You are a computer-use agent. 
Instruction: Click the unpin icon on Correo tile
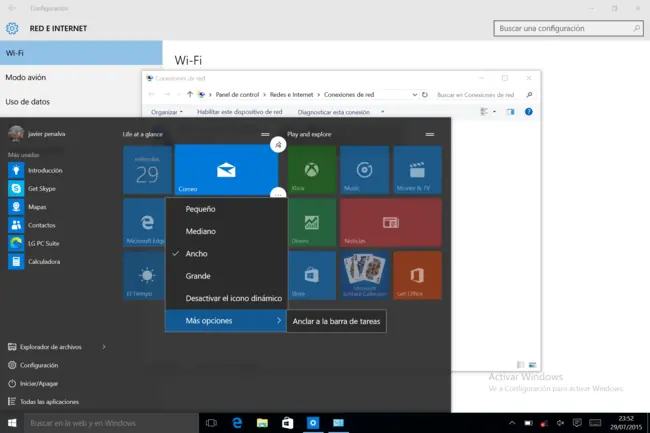tap(278, 145)
